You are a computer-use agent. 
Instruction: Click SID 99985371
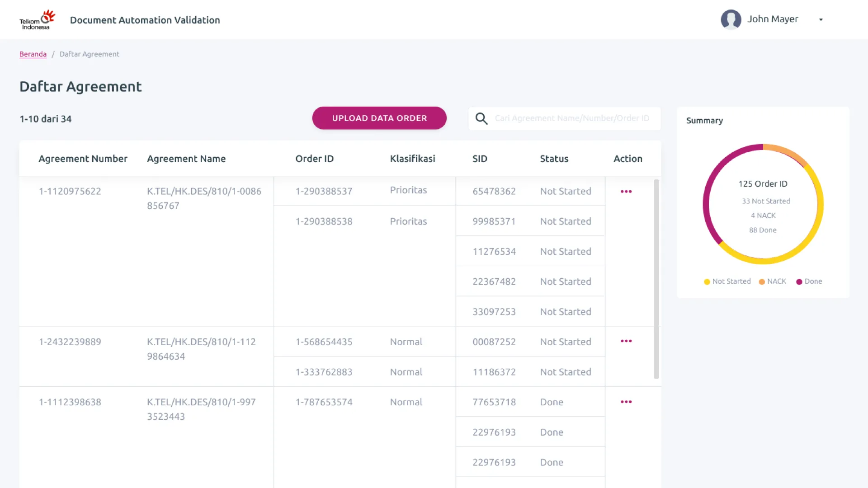point(494,221)
